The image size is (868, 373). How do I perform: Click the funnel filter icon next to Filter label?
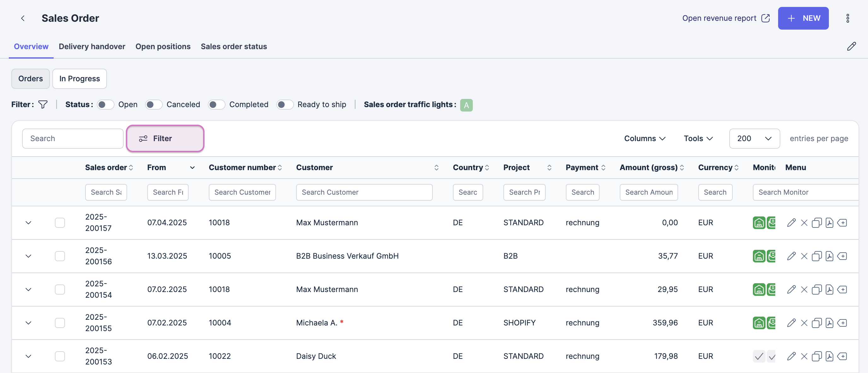point(43,105)
